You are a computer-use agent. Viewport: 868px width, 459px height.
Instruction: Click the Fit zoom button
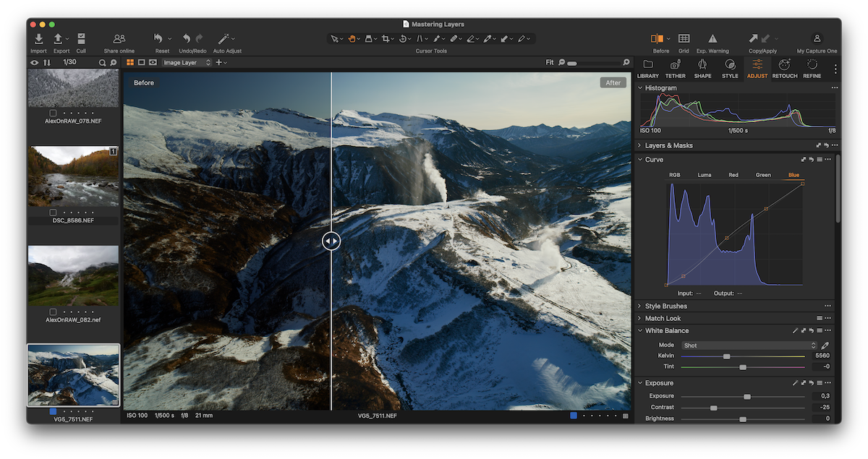tap(550, 63)
